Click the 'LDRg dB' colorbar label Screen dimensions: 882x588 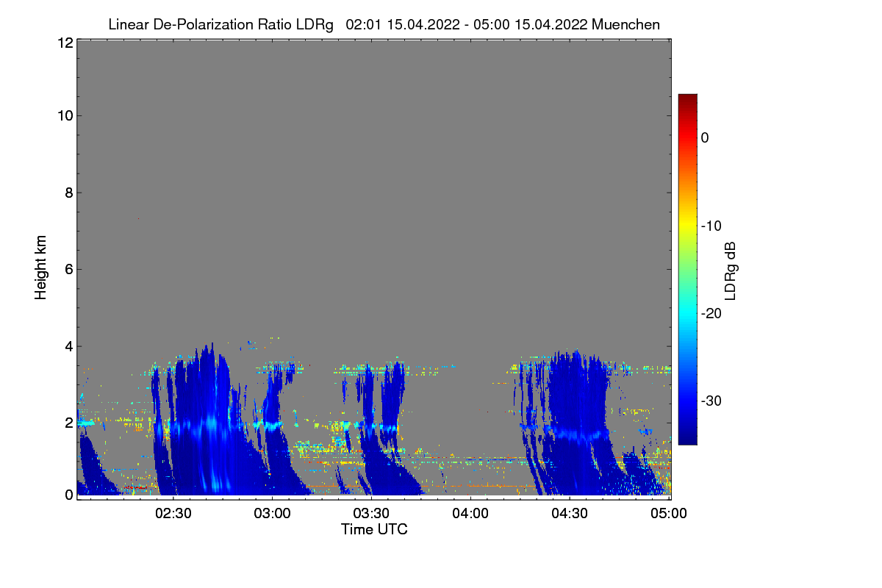pos(731,270)
